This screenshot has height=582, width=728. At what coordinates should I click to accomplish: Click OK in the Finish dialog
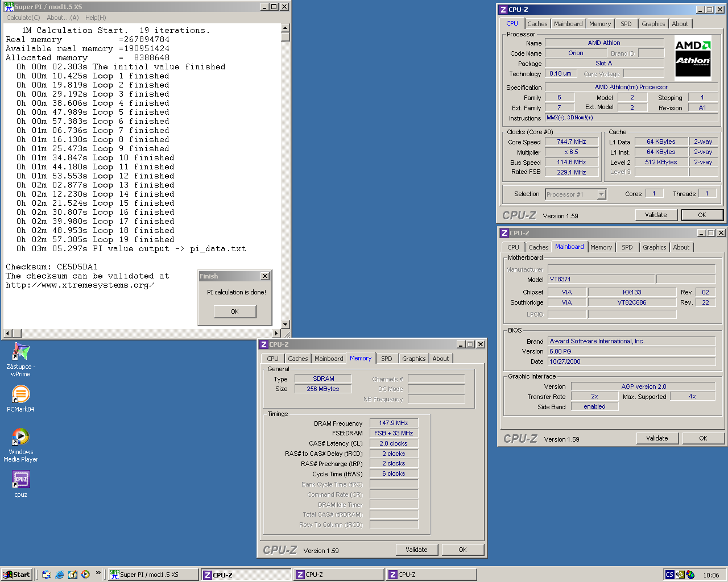(234, 311)
